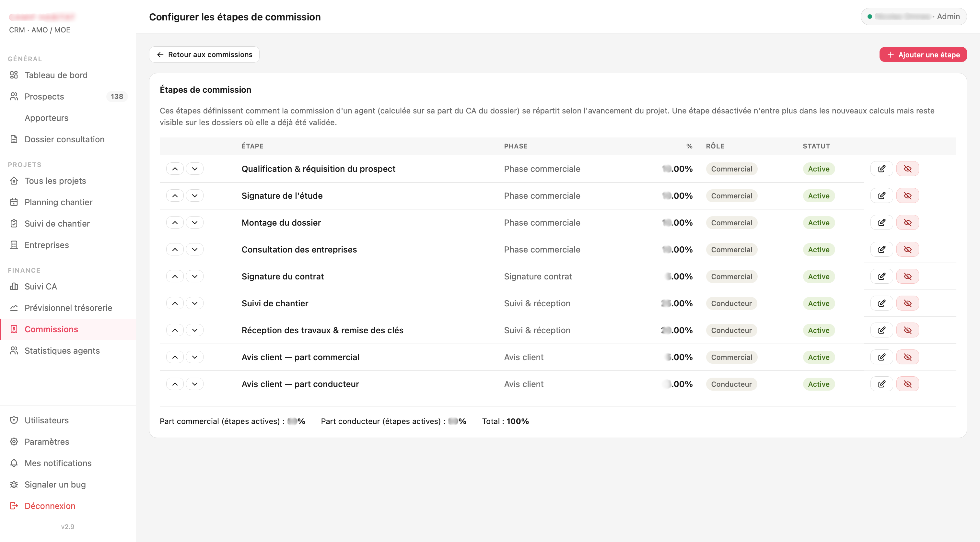Move Avis client — part commercial down

point(195,357)
